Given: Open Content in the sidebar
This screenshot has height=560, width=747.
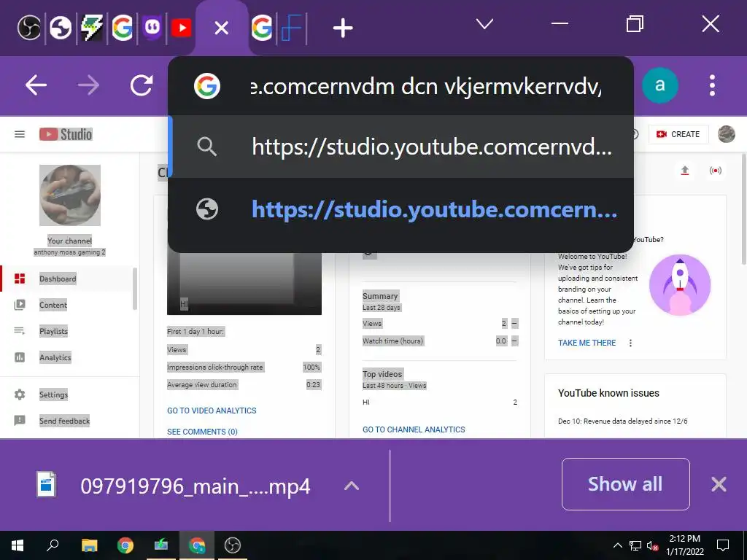Looking at the screenshot, I should pyautogui.click(x=66, y=305).
